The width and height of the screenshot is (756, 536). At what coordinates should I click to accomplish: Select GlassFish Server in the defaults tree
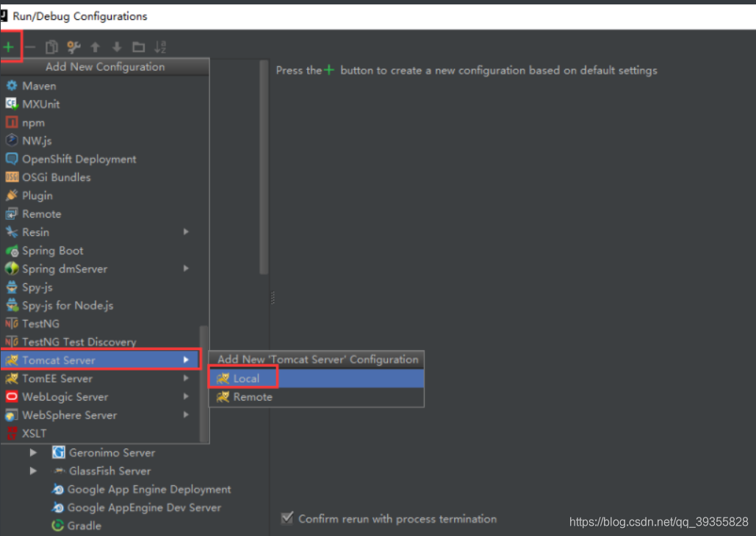coord(101,471)
